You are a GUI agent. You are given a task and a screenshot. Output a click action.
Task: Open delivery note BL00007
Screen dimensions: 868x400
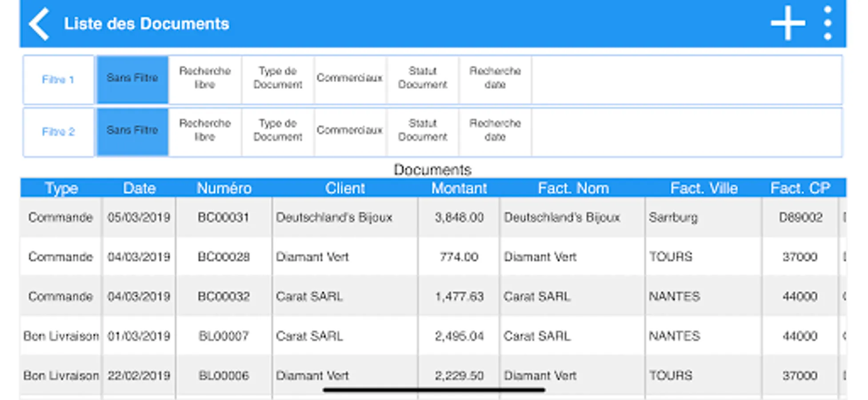click(224, 336)
